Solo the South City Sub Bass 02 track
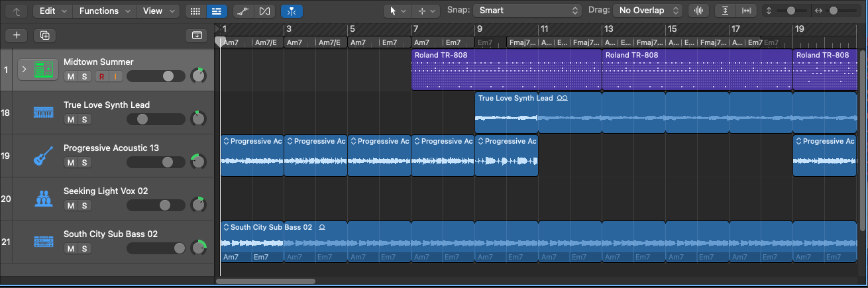 [x=84, y=248]
